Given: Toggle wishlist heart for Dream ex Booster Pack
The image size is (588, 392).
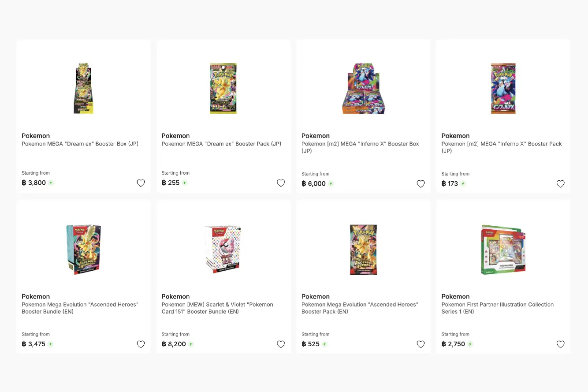Looking at the screenshot, I should pyautogui.click(x=281, y=183).
